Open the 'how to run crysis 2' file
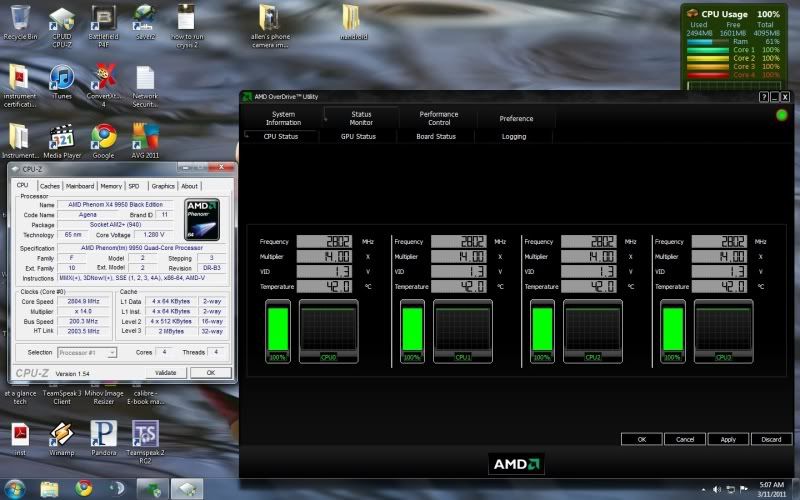Image resolution: width=800 pixels, height=500 pixels. 187,27
